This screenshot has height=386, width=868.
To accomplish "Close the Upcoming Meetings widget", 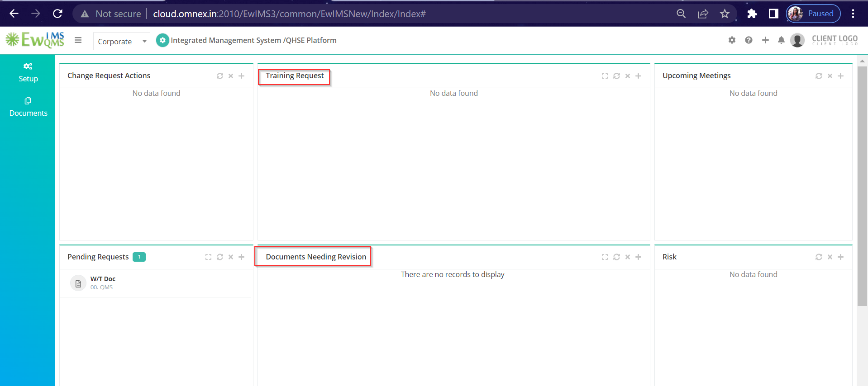I will coord(830,76).
